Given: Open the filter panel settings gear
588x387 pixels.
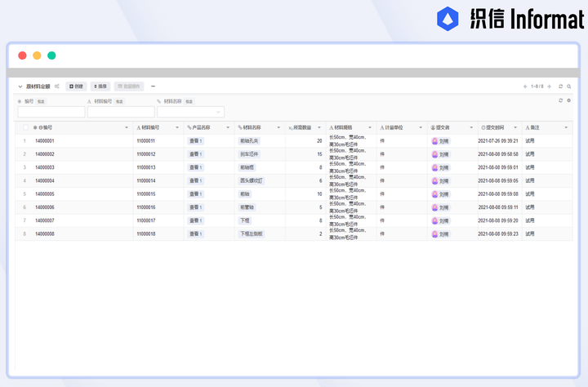Looking at the screenshot, I should click(x=569, y=100).
